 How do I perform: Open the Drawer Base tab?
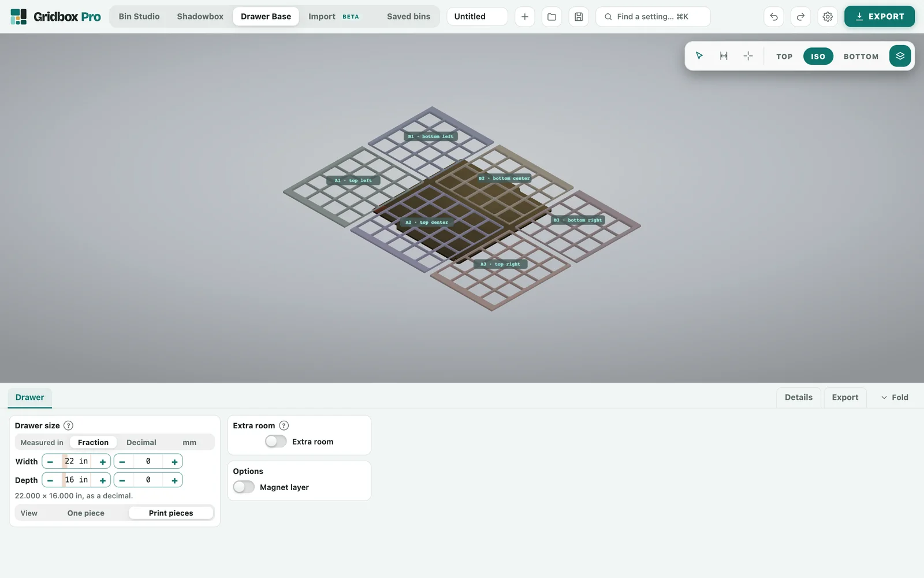click(x=266, y=17)
